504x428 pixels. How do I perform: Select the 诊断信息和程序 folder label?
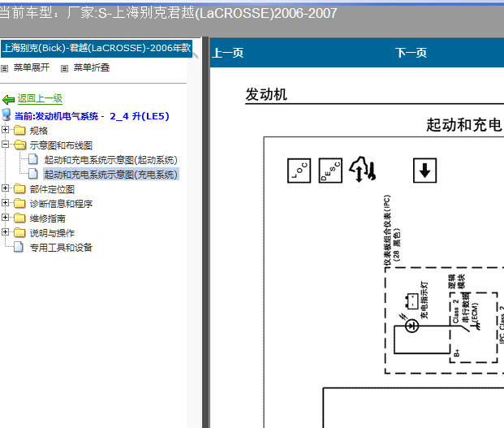[61, 204]
